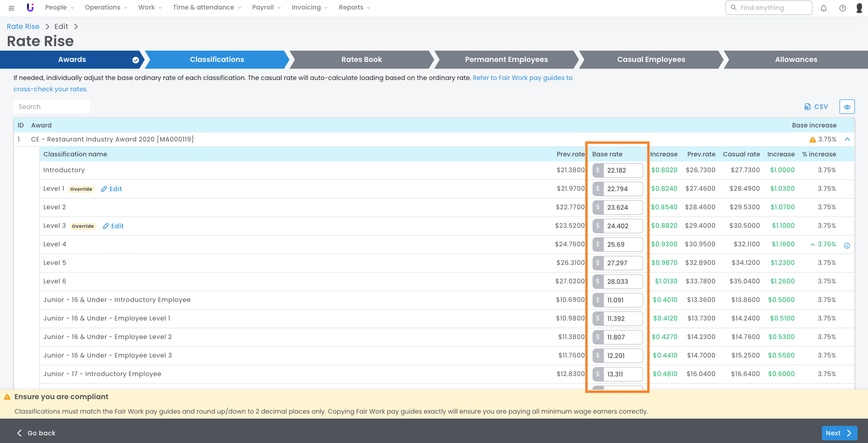Open the hamburger navigation menu
The height and width of the screenshot is (443, 868).
click(x=11, y=8)
